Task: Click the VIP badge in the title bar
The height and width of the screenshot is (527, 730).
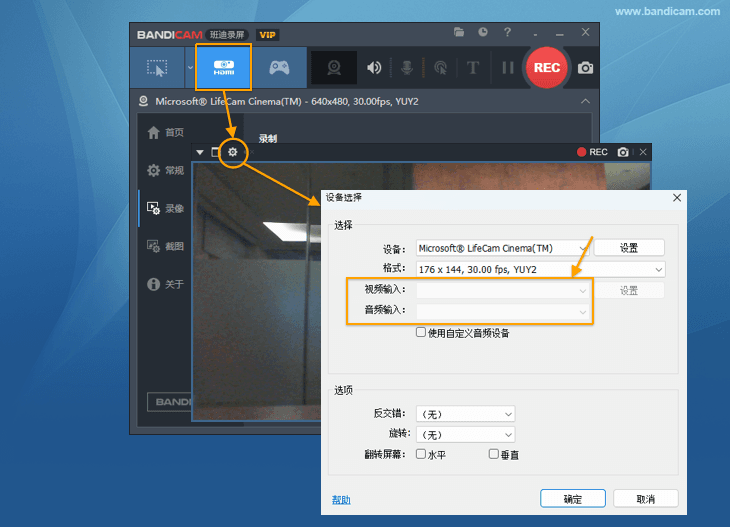Action: 267,35
